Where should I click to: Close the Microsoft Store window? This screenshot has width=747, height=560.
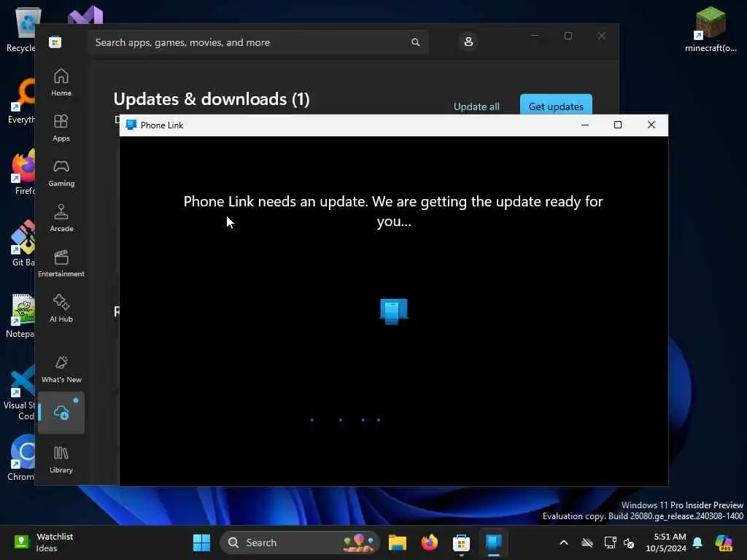[x=602, y=36]
